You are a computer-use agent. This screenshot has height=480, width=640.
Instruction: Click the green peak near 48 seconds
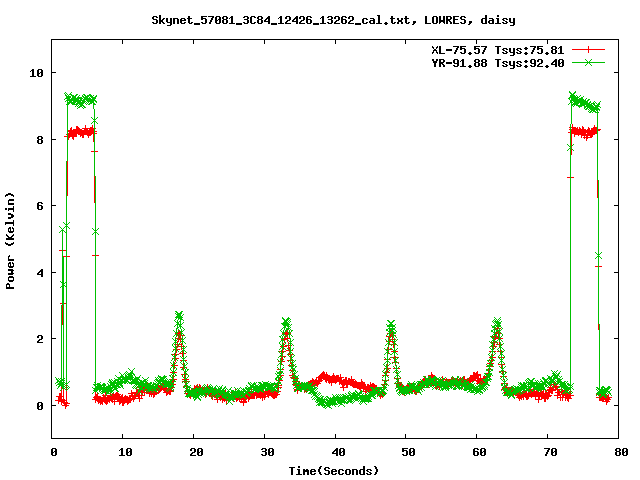391,324
